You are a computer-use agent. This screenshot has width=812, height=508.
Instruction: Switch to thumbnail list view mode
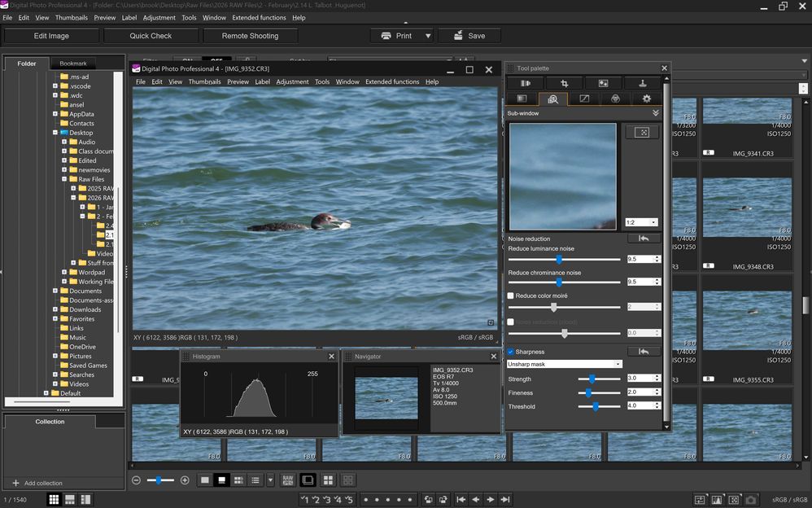pos(255,480)
